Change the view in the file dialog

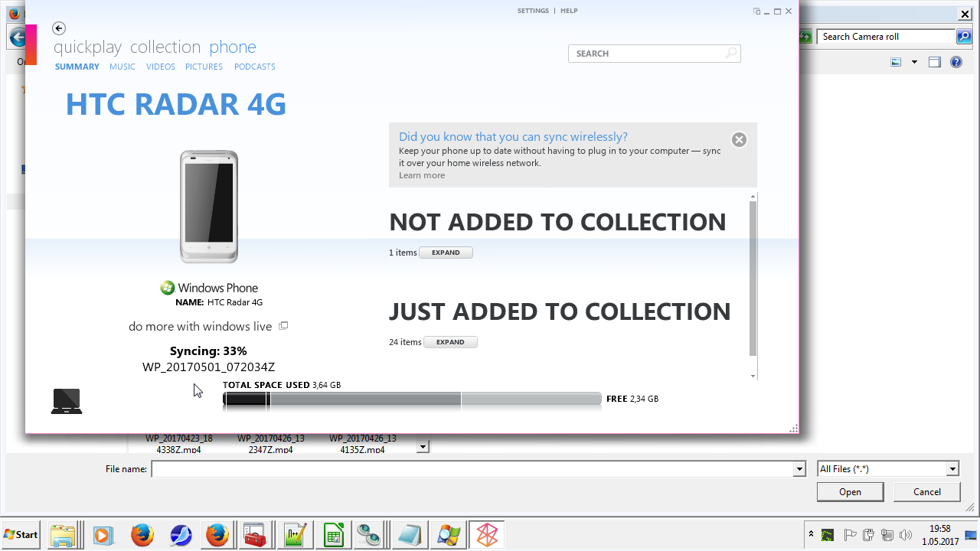click(x=896, y=63)
